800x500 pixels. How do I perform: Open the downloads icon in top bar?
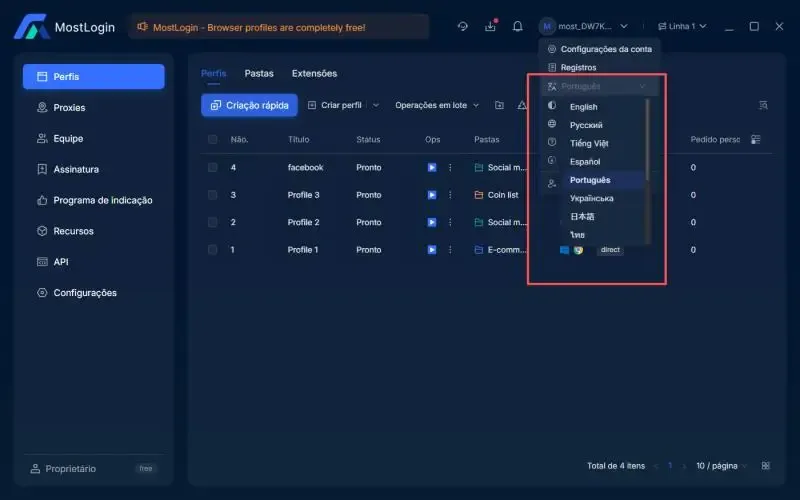490,26
